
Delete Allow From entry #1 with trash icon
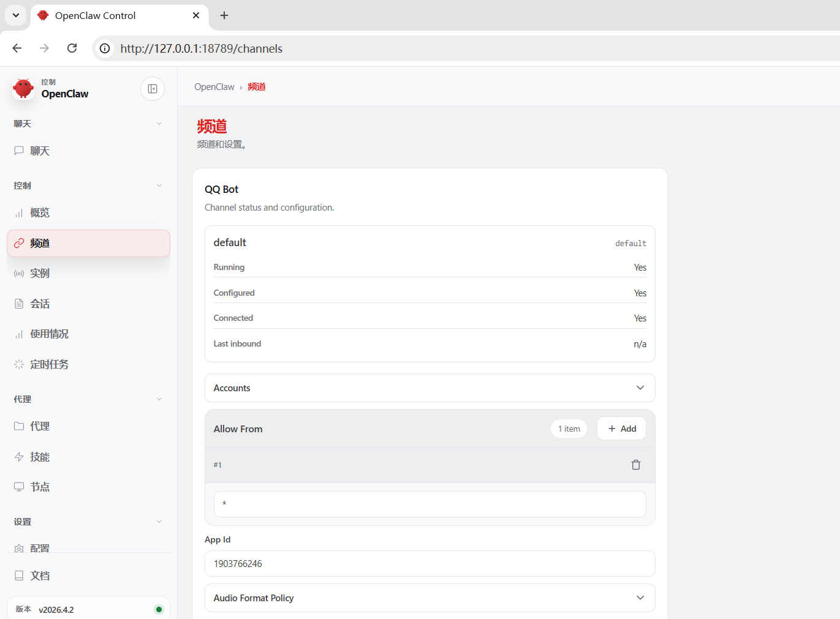tap(635, 465)
